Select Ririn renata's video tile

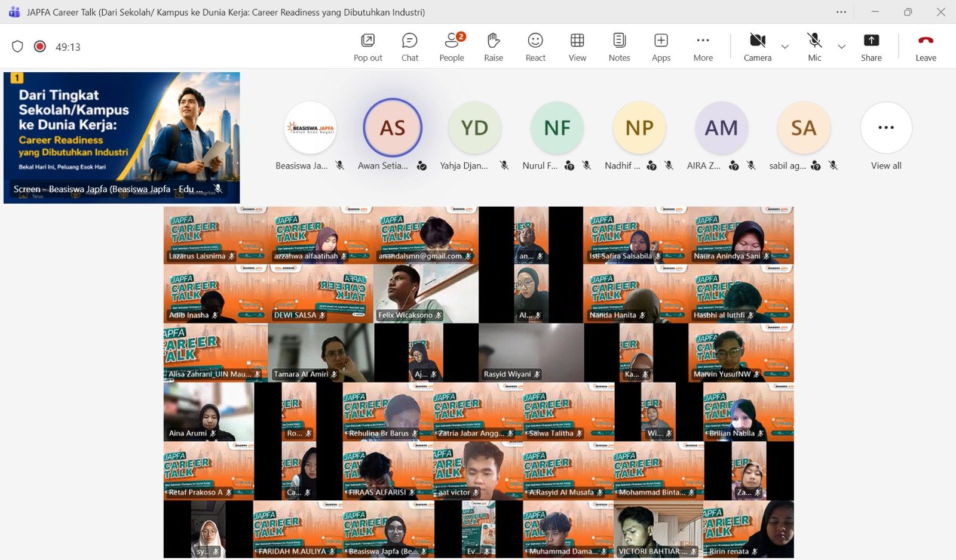tap(749, 530)
